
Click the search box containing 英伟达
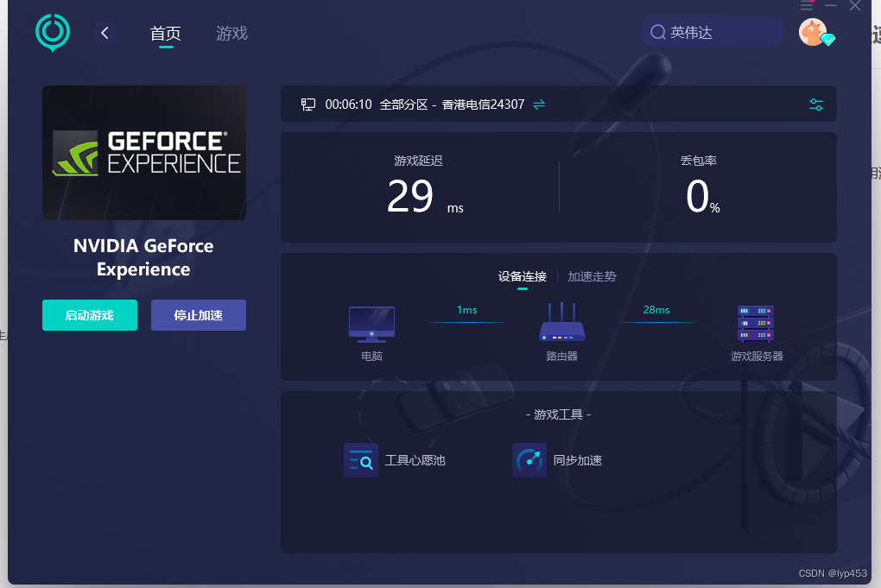(712, 32)
